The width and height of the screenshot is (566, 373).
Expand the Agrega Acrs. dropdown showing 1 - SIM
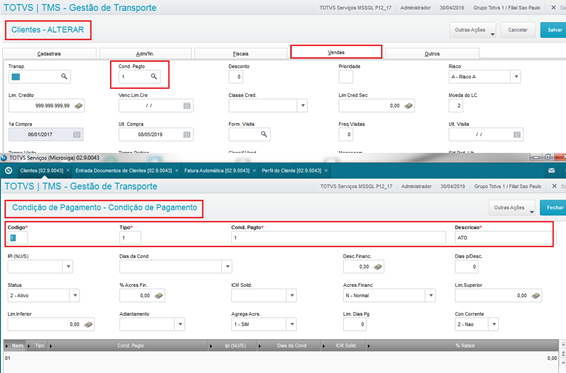tap(292, 325)
